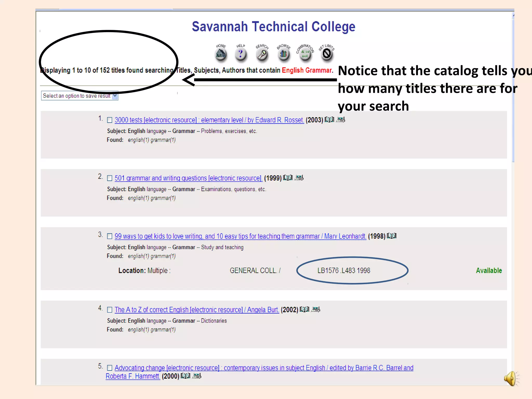Play the slide audio speaker icon
The height and width of the screenshot is (399, 532).
[x=511, y=378]
